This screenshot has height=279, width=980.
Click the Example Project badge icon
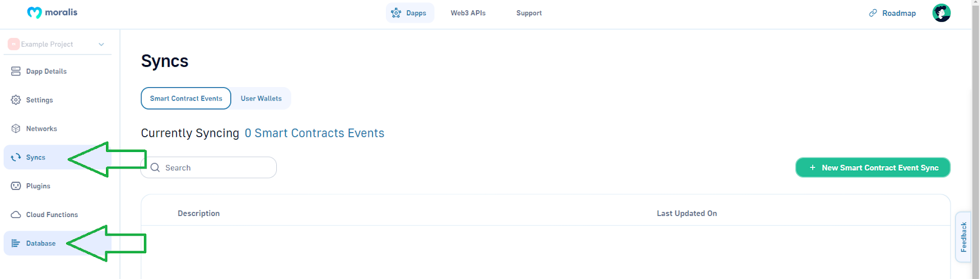[x=13, y=44]
